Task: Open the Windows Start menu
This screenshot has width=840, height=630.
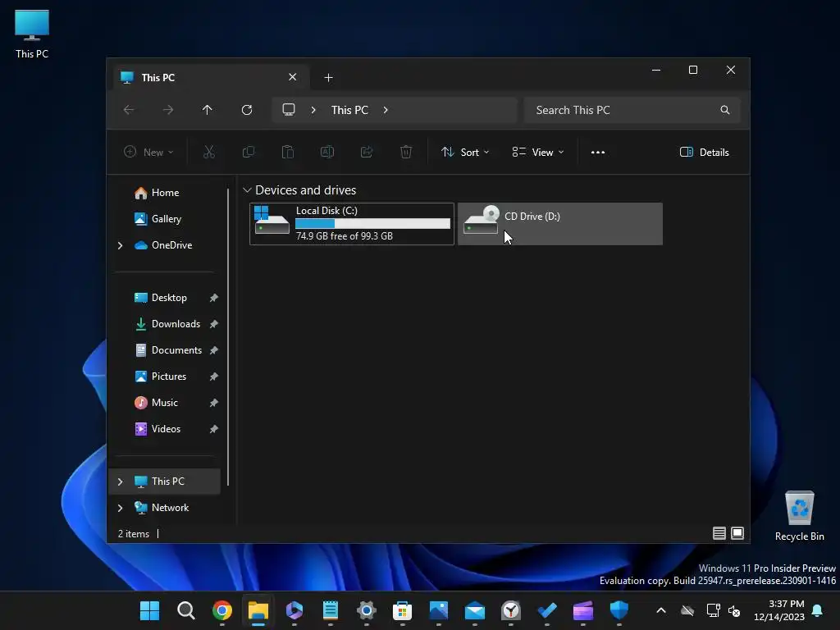Action: tap(149, 610)
